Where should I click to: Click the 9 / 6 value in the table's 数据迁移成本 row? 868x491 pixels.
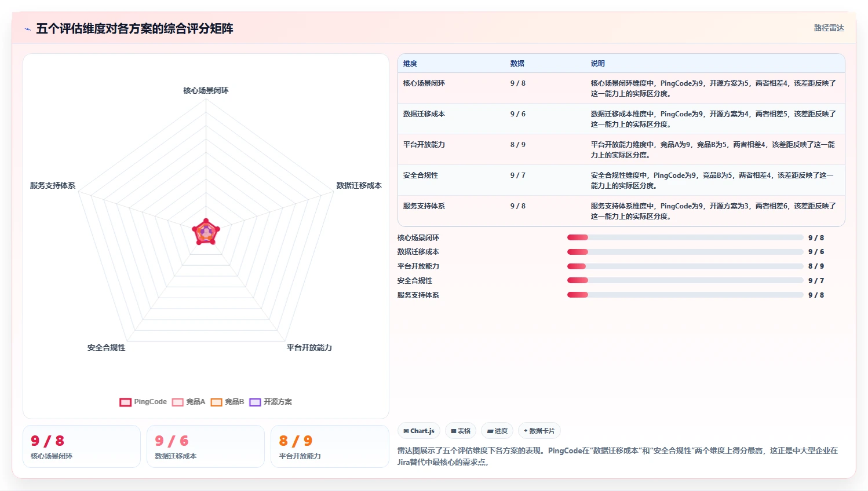[x=518, y=114]
